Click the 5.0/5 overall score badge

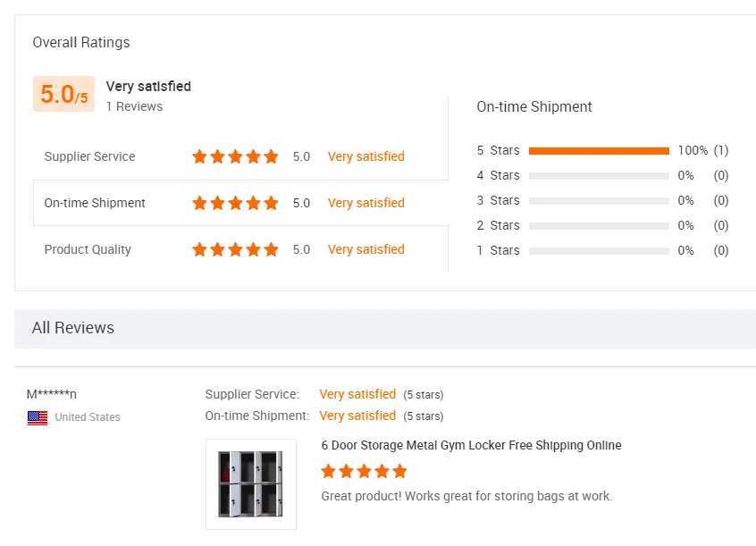(63, 94)
